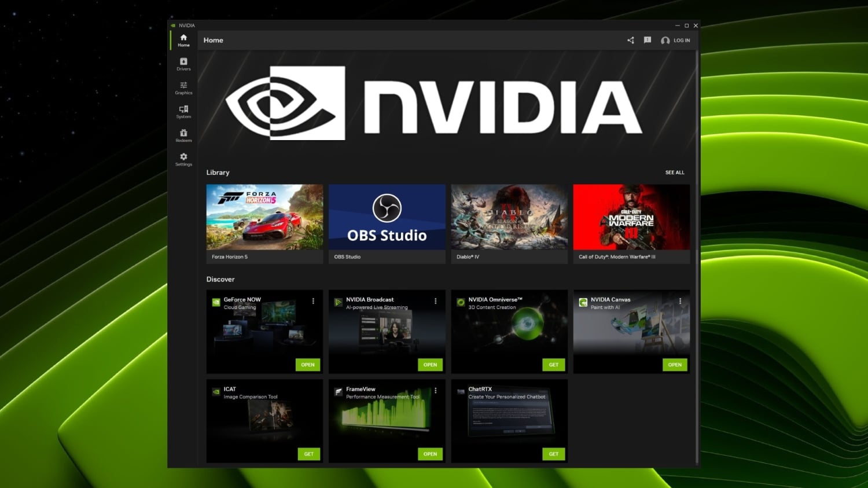
Task: Click SEE ALL in Library section
Action: click(x=674, y=173)
